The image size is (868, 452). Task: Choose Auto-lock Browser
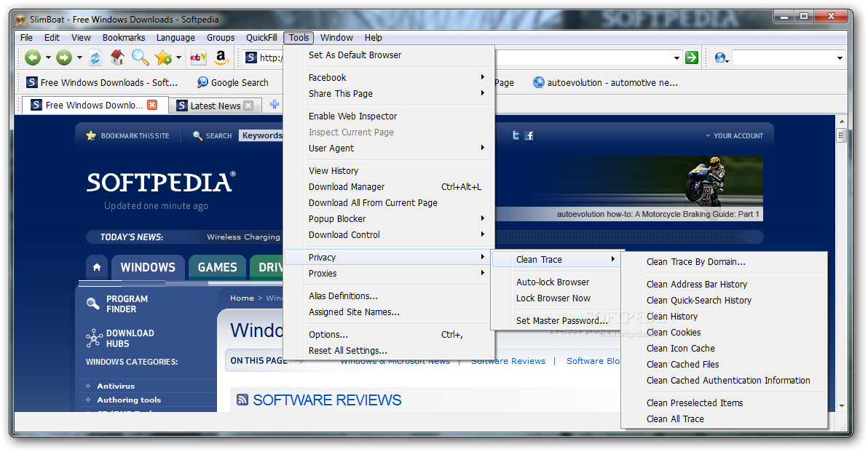click(x=556, y=282)
